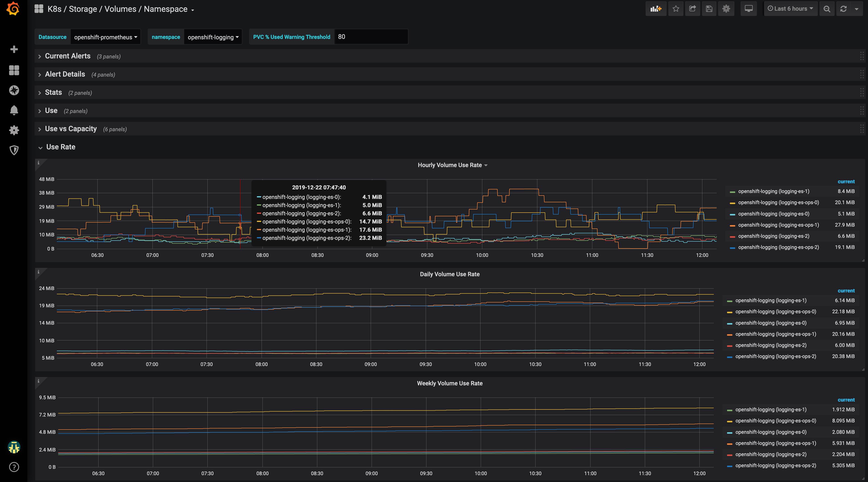Image resolution: width=868 pixels, height=482 pixels.
Task: Cycle view mode with monitor icon
Action: tap(748, 9)
